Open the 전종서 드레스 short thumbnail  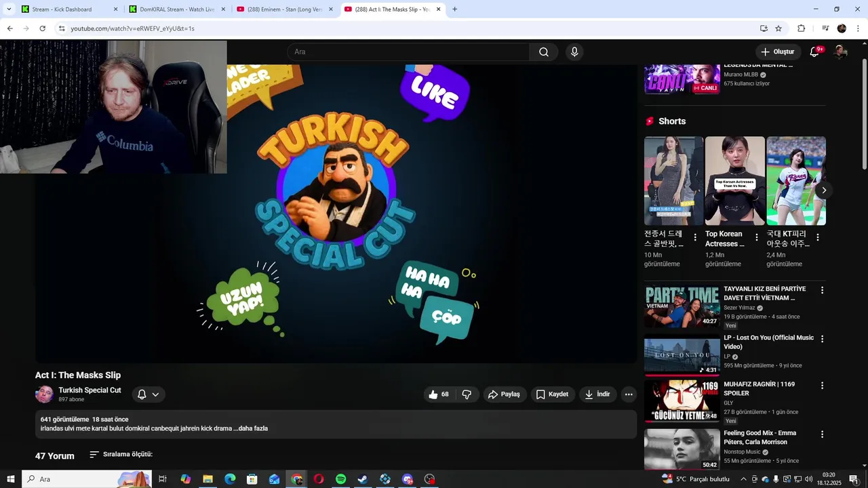click(x=673, y=181)
